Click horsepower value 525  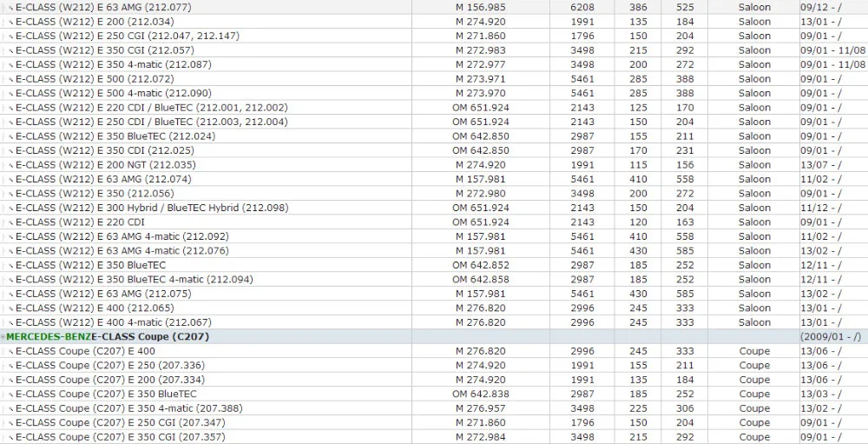pyautogui.click(x=685, y=8)
